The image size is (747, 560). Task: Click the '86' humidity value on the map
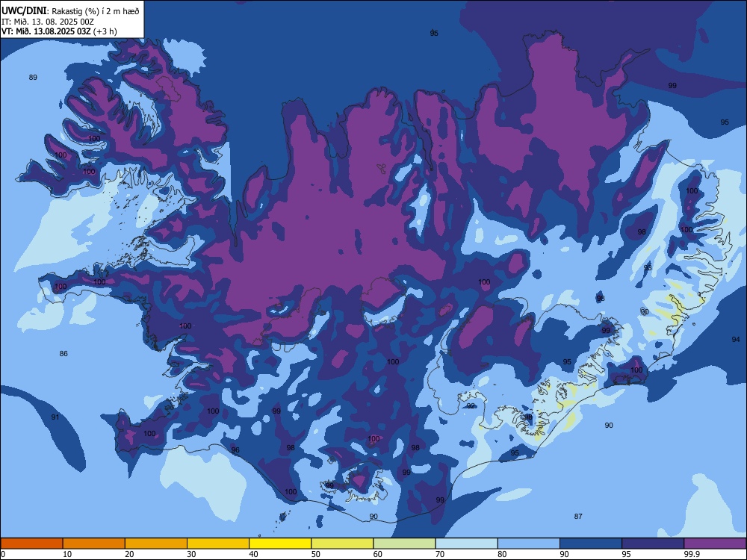point(63,353)
